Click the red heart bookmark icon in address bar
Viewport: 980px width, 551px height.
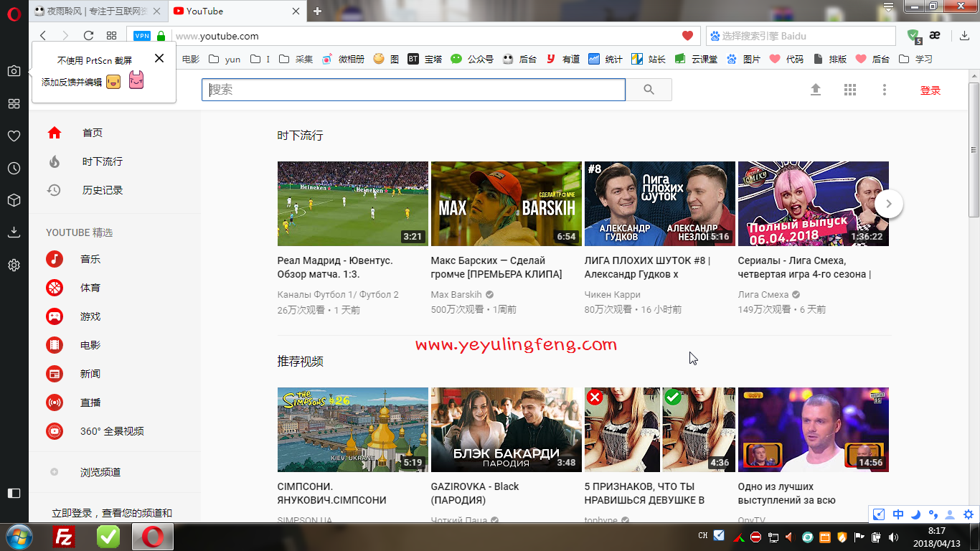point(687,36)
